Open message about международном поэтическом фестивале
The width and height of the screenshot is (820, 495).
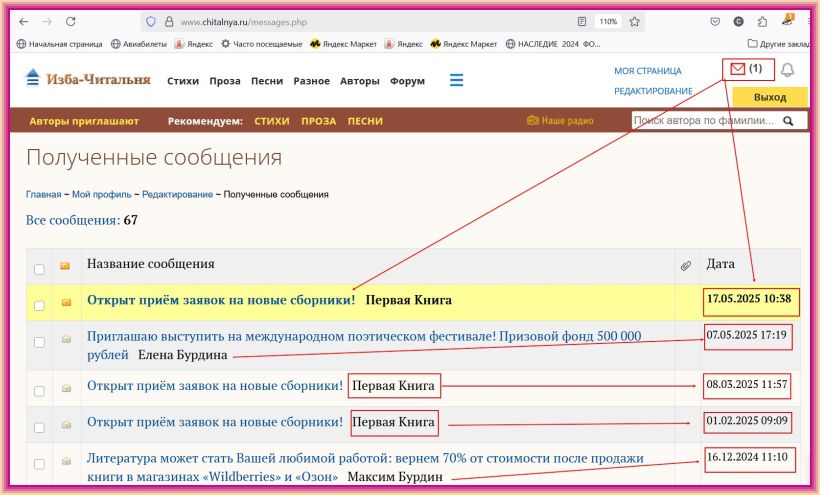[x=364, y=345]
